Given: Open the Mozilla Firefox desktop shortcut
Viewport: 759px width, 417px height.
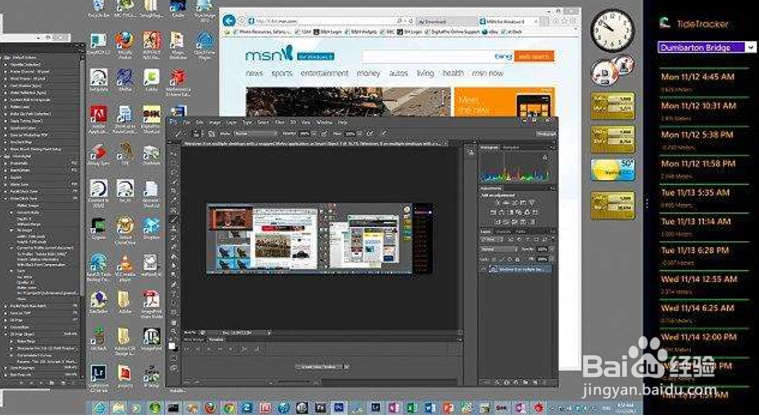Looking at the screenshot, I should click(124, 44).
